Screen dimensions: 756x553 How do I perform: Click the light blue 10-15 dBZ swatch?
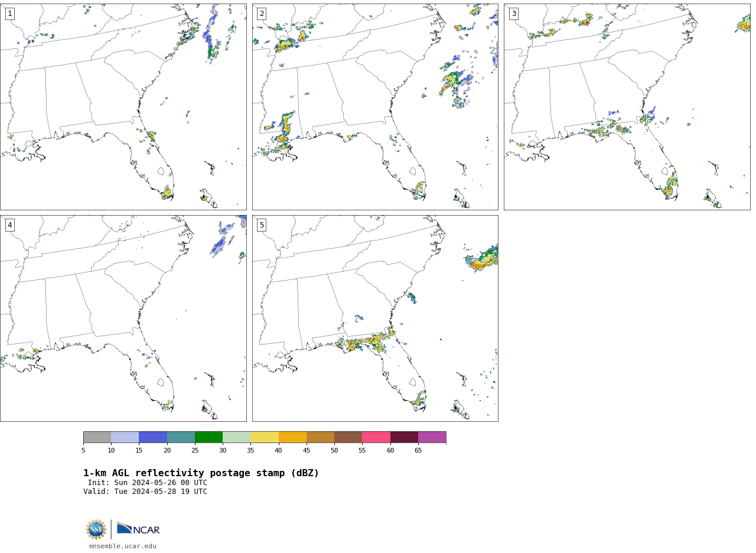[125, 437]
